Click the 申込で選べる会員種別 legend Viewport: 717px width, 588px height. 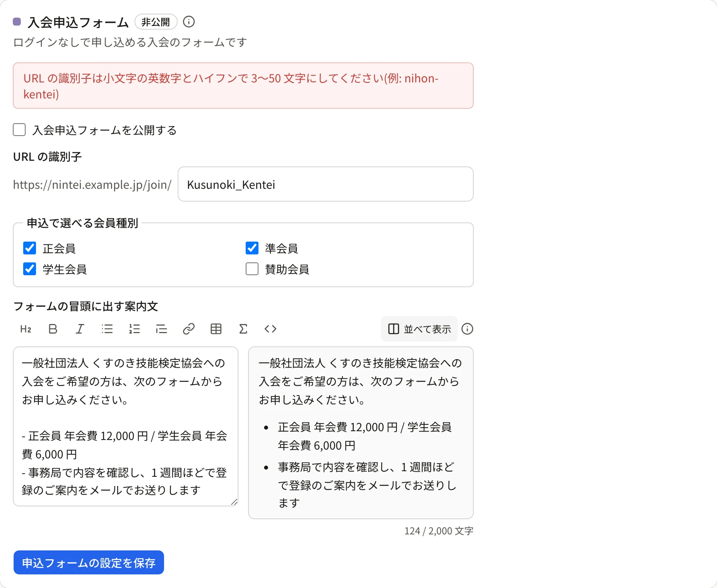(82, 223)
